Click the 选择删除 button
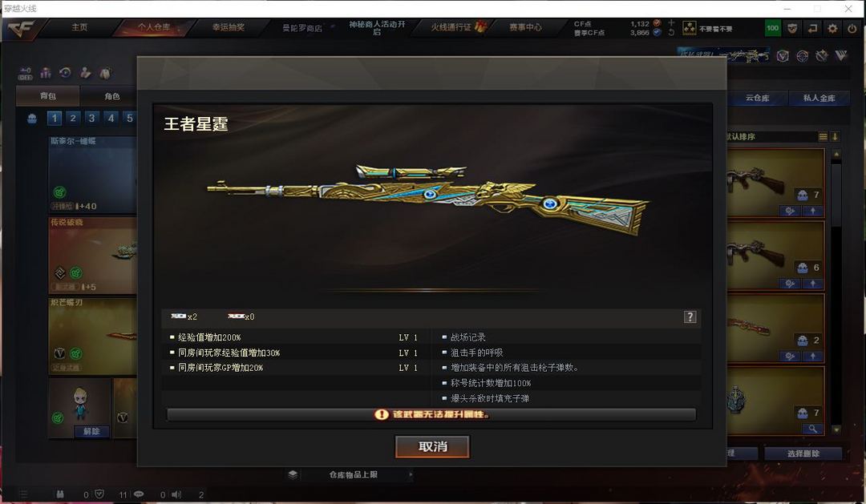The width and height of the screenshot is (866, 504). [803, 454]
